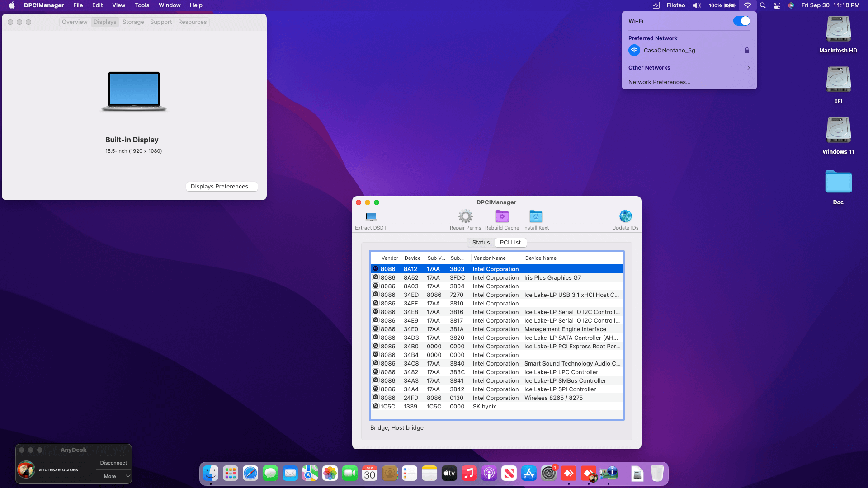The width and height of the screenshot is (868, 488).
Task: Click the Siri icon in the menu bar
Action: click(x=791, y=5)
